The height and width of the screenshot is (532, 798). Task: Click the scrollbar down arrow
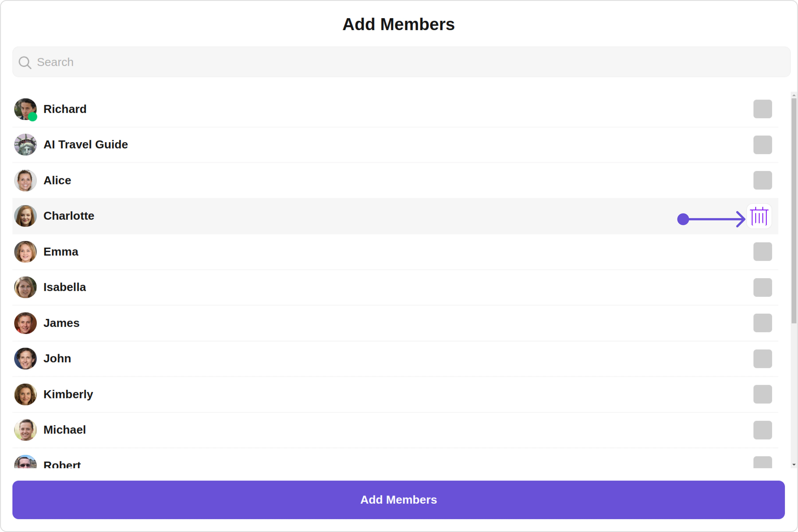coord(794,464)
